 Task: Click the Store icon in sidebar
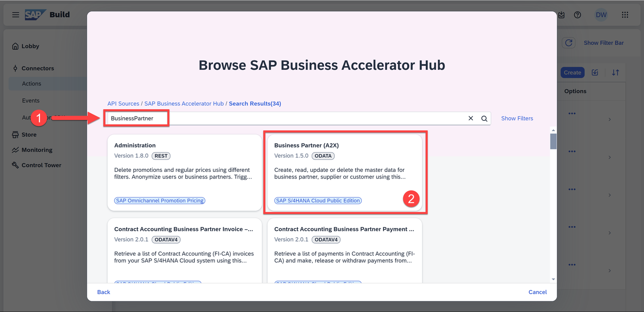point(16,134)
